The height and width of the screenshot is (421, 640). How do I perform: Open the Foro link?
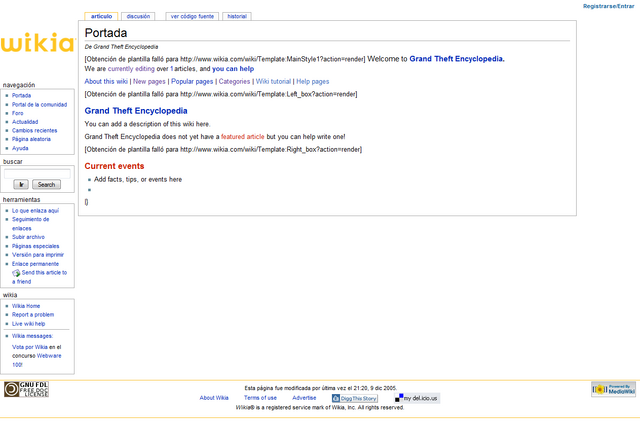[x=18, y=113]
